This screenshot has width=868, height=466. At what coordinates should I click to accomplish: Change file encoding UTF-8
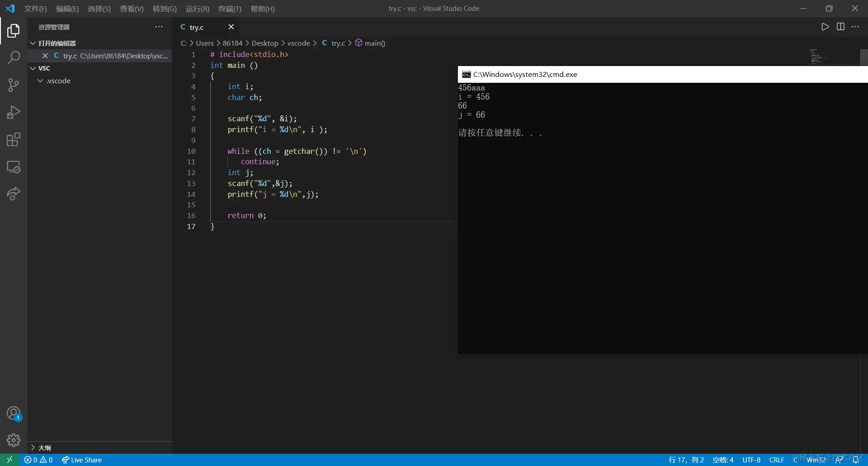click(751, 460)
